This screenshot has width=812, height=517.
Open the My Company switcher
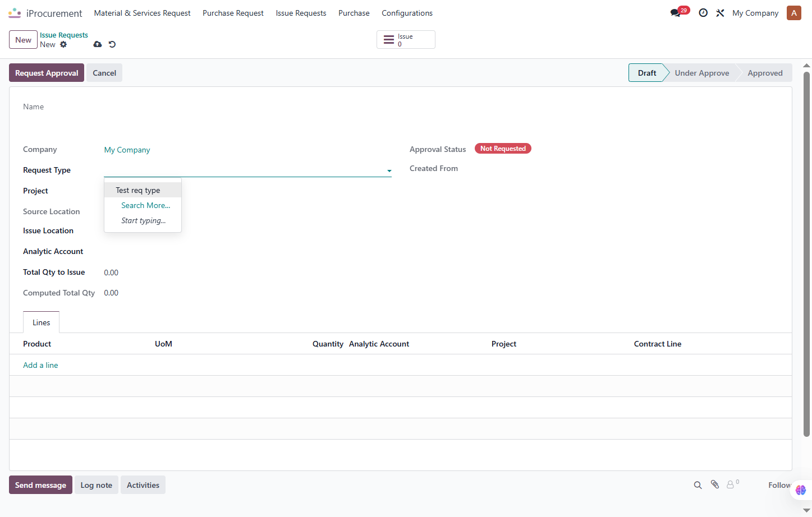click(x=755, y=13)
